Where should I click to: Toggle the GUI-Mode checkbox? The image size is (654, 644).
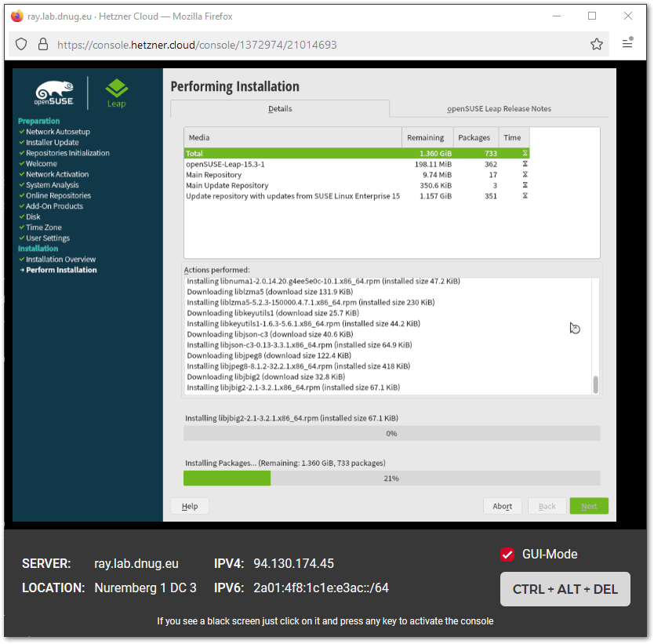coord(507,555)
